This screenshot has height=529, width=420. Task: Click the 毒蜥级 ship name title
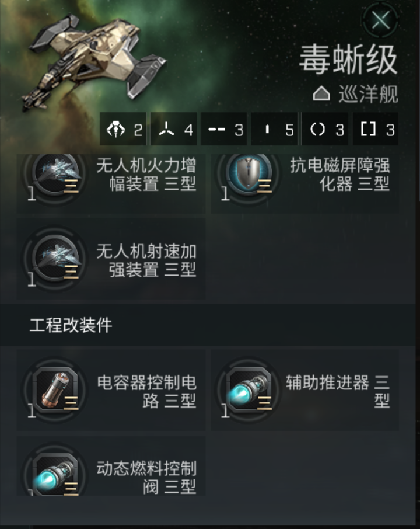[348, 60]
